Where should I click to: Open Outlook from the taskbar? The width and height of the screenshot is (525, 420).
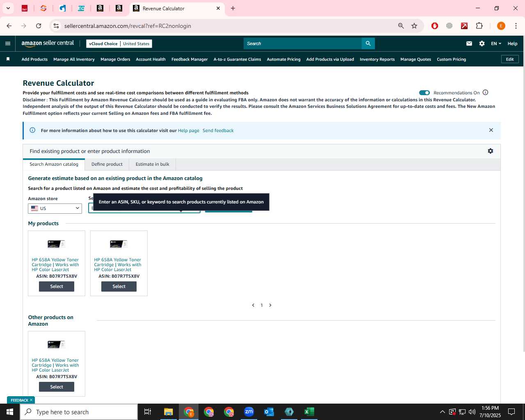tap(269, 412)
